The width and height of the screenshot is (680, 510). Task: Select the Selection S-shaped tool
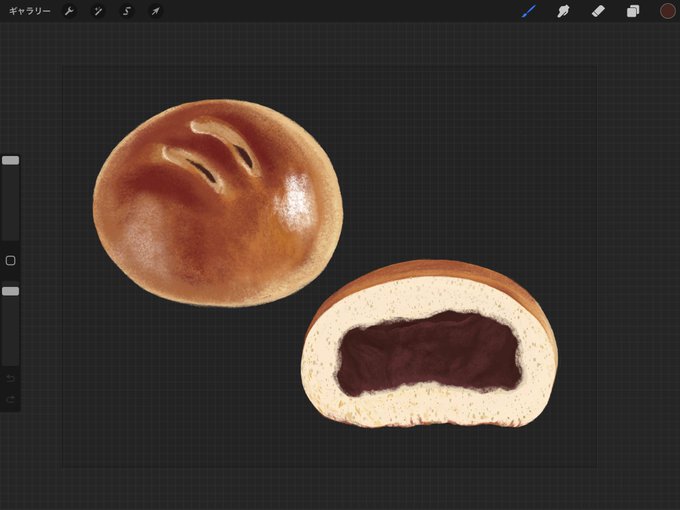[127, 11]
